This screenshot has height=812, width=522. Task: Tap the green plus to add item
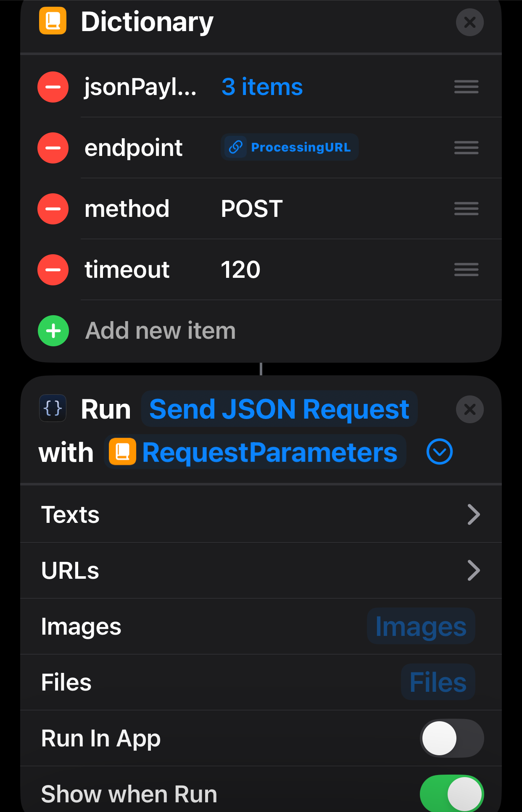tap(53, 331)
